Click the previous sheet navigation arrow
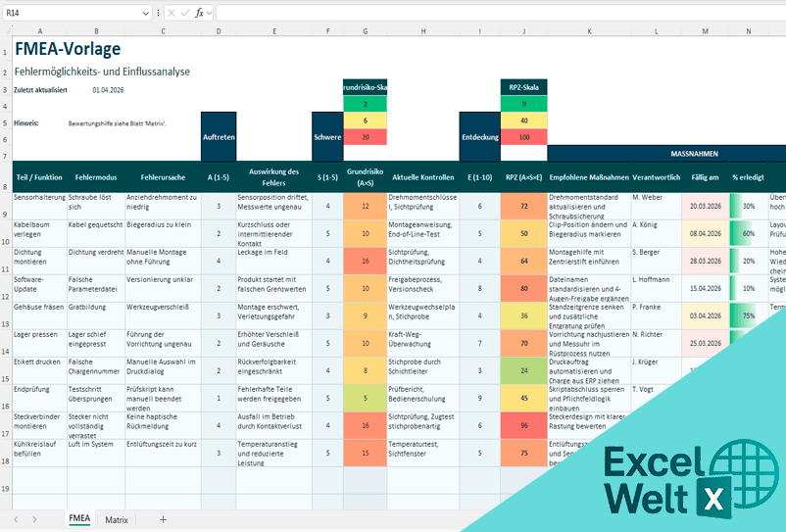Viewport: 786px width, 532px height. (17, 520)
